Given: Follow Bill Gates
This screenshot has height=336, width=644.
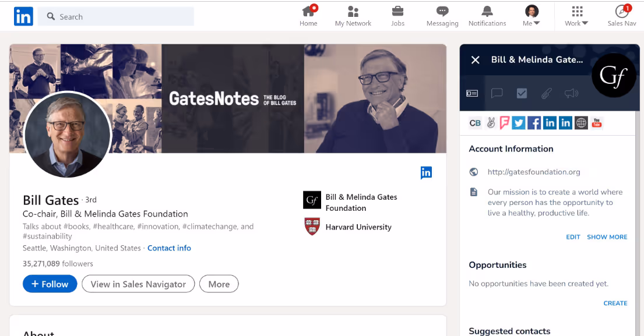Looking at the screenshot, I should tap(50, 284).
